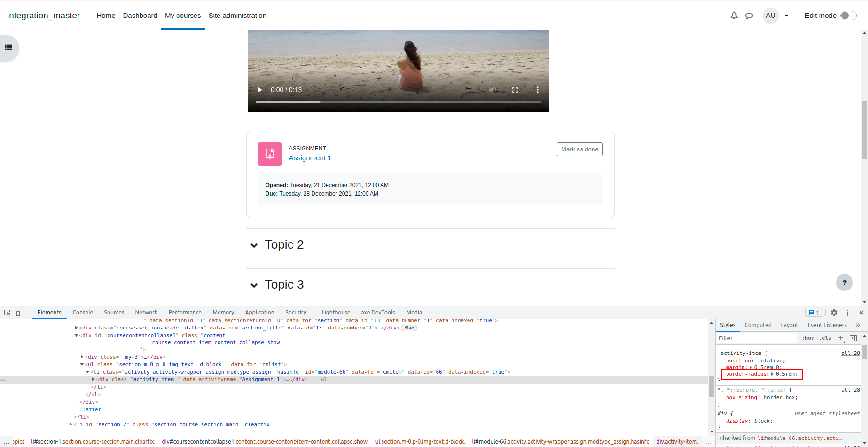The image size is (868, 447).
Task: Toggle the Edit mode switch
Action: [848, 16]
